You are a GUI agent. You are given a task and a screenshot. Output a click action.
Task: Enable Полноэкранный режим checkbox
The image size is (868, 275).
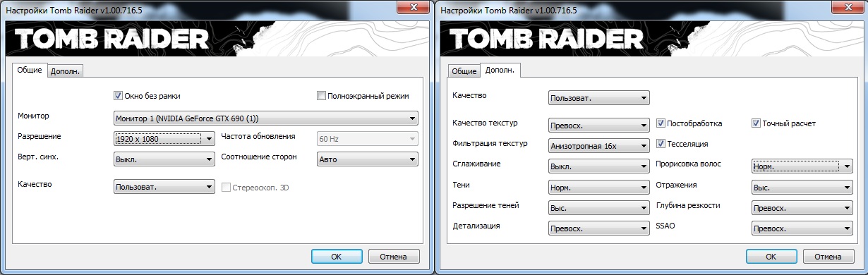coord(322,96)
